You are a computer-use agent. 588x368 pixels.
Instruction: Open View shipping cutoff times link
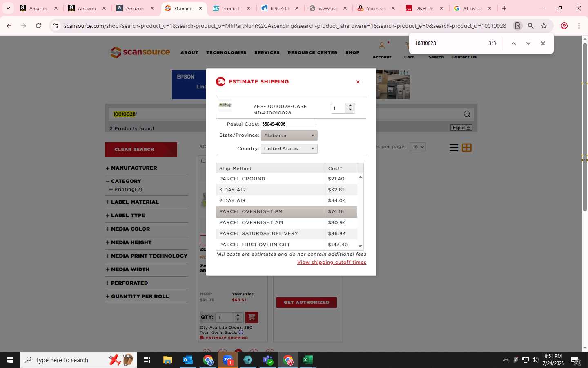tap(332, 262)
